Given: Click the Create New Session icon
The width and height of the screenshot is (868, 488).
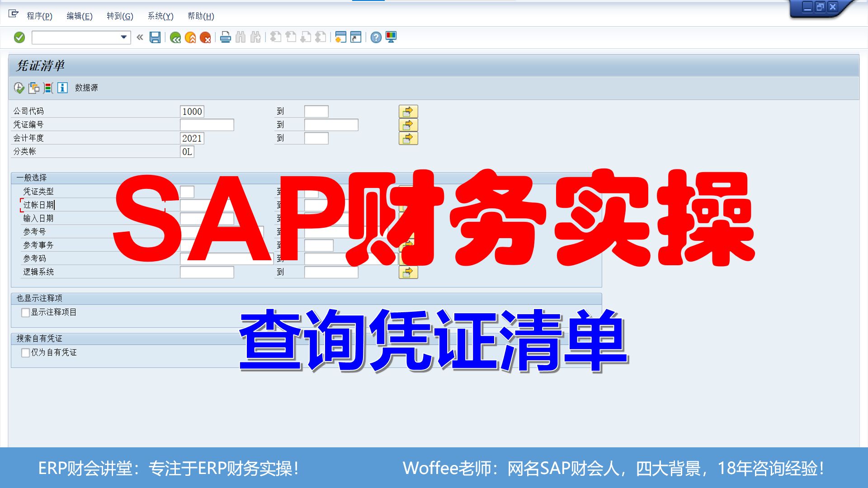Looking at the screenshot, I should click(x=341, y=38).
